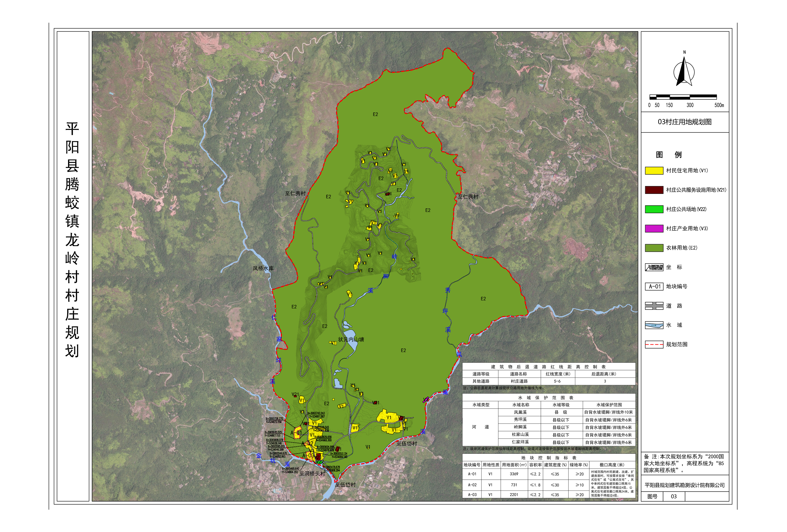
Task: Click the 300 scale bar label
Action: click(690, 105)
